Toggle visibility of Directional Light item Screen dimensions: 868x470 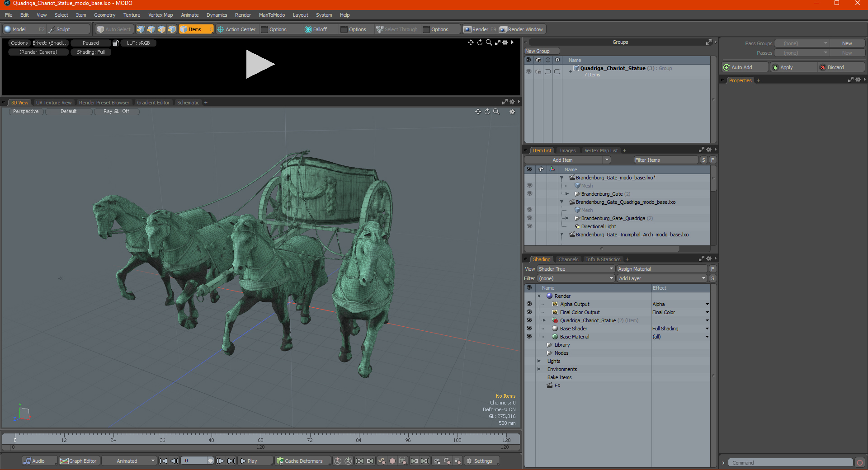tap(529, 226)
